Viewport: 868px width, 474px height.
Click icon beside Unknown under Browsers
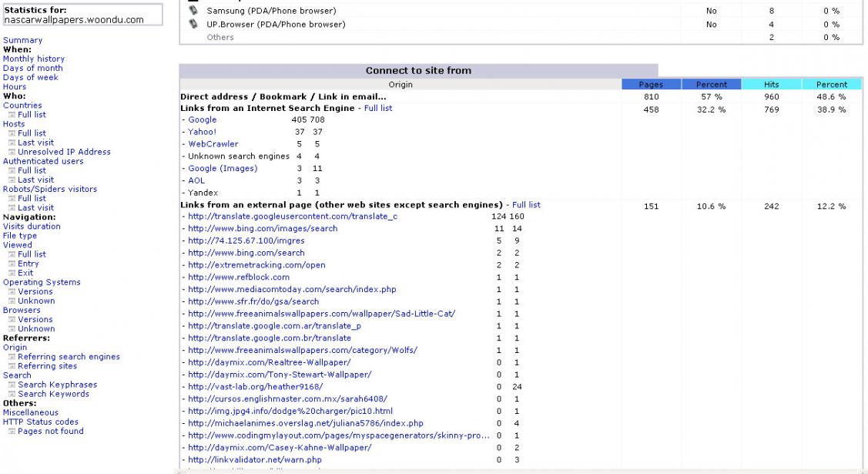pos(12,329)
